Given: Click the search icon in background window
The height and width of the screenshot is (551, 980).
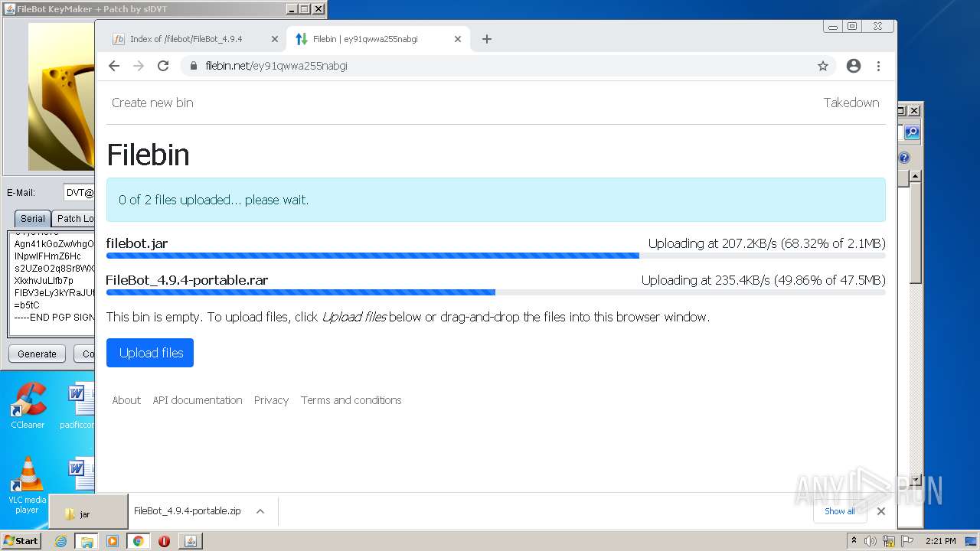Looking at the screenshot, I should click(912, 132).
